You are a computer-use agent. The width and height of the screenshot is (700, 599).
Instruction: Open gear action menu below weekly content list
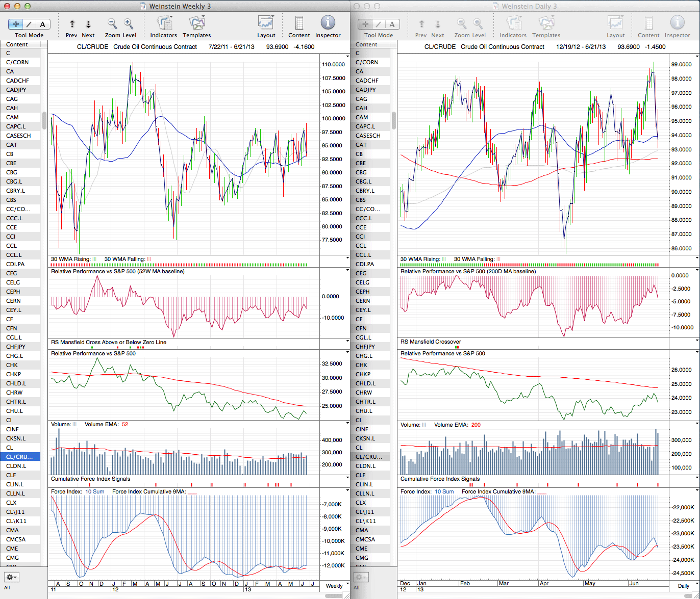point(11,577)
